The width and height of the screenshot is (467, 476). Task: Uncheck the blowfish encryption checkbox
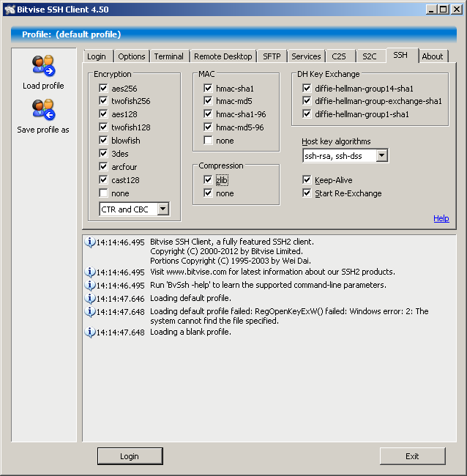pos(103,141)
